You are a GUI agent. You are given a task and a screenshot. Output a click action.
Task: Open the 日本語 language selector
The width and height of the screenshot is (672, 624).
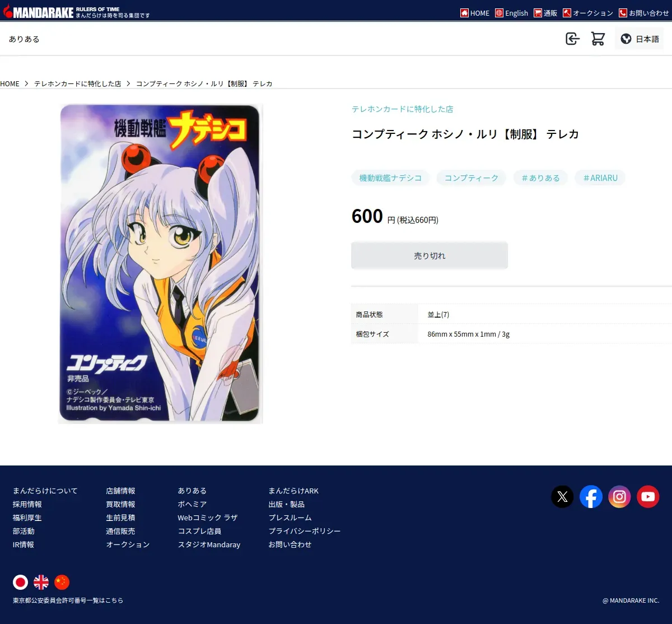(640, 39)
